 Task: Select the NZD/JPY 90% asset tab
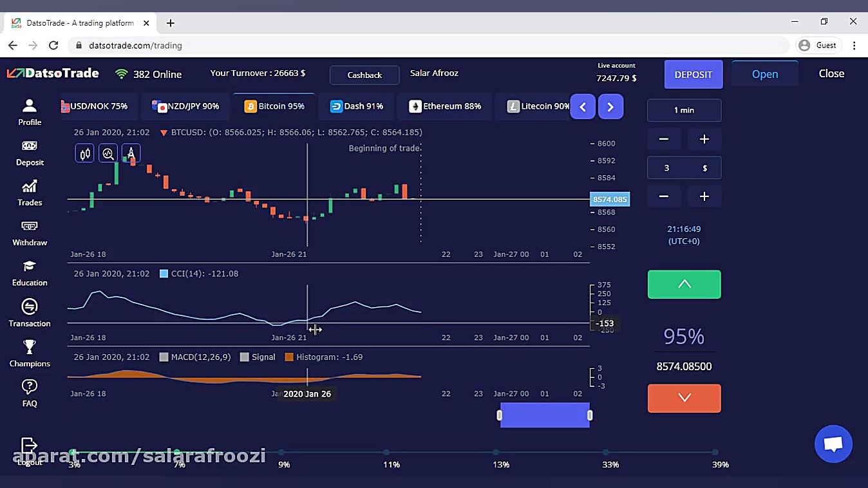pos(185,106)
